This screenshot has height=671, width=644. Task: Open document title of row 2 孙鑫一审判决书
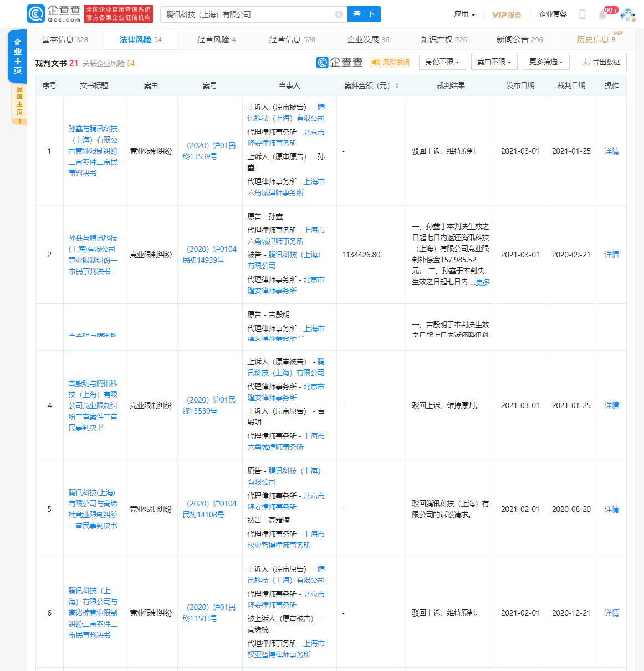point(93,255)
